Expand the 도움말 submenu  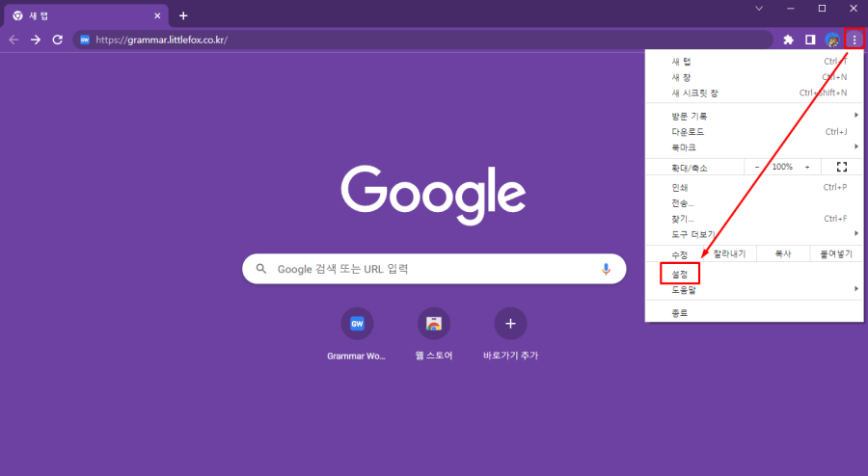click(754, 290)
